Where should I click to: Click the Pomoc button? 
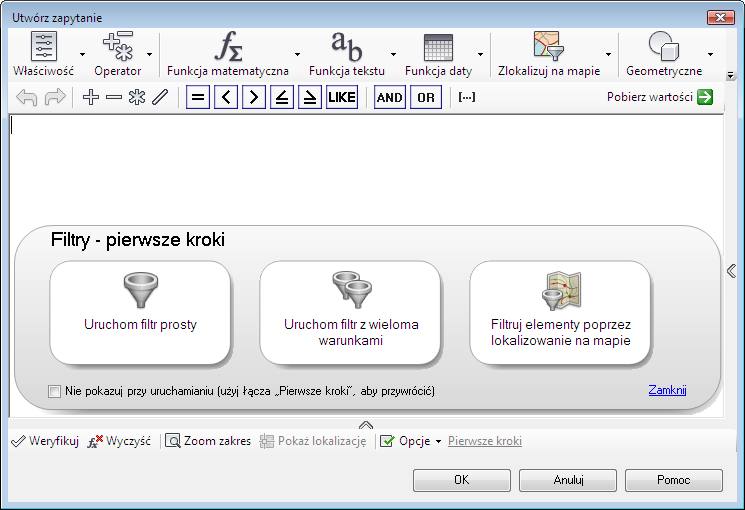pos(674,480)
